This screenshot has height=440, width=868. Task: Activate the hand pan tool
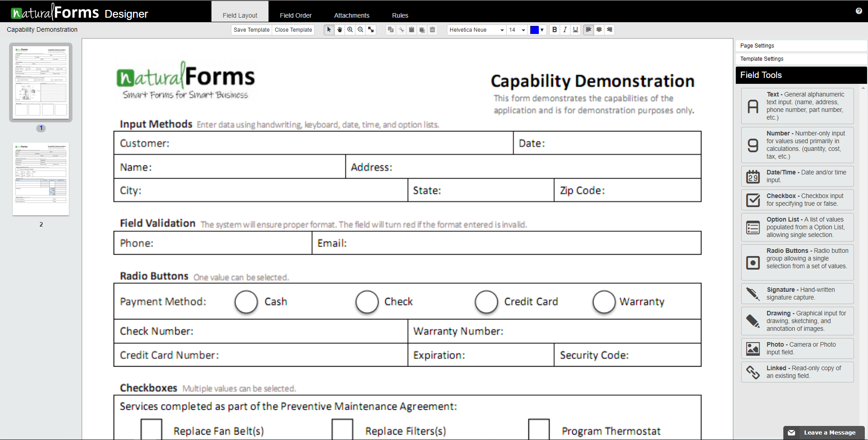click(340, 29)
